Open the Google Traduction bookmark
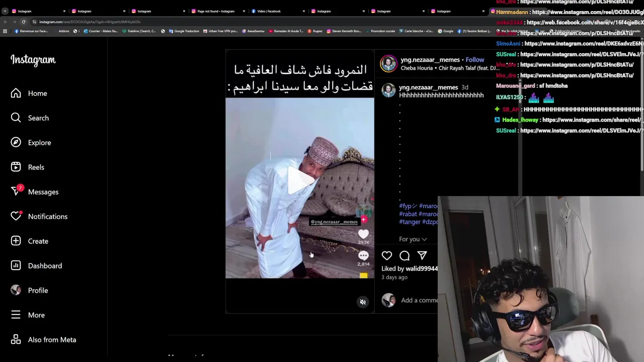This screenshot has height=362, width=644. point(184,31)
